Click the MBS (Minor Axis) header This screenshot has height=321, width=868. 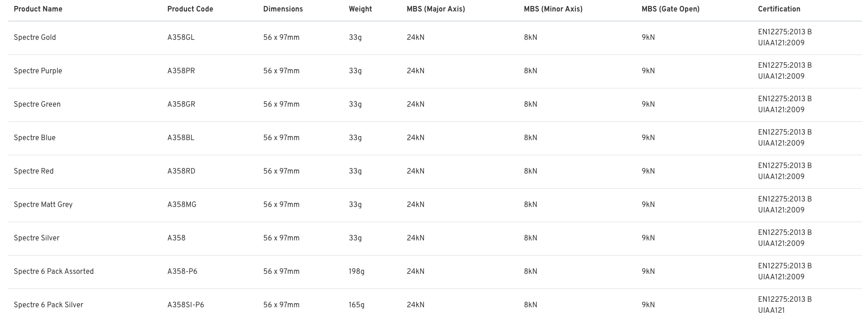pos(553,9)
